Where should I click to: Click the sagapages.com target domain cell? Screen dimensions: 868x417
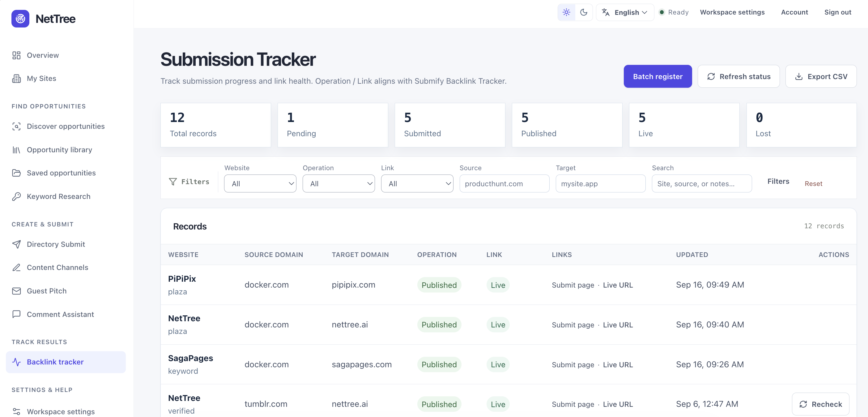point(361,364)
